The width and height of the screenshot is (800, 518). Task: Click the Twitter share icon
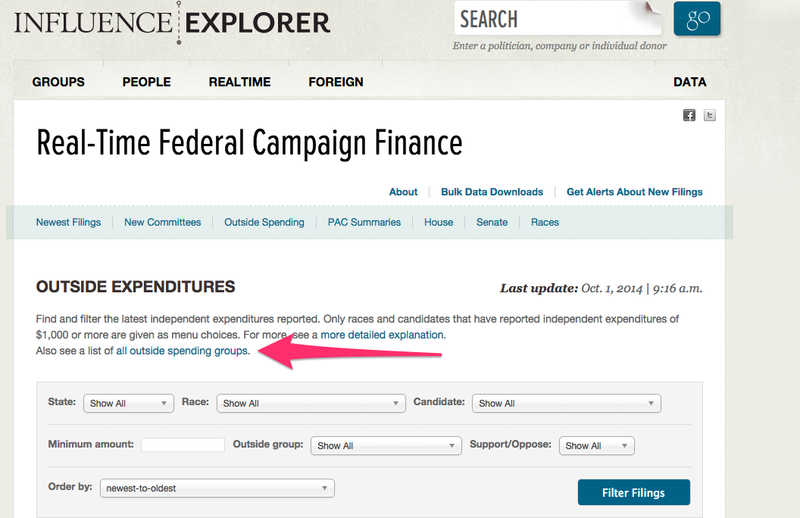coord(710,115)
